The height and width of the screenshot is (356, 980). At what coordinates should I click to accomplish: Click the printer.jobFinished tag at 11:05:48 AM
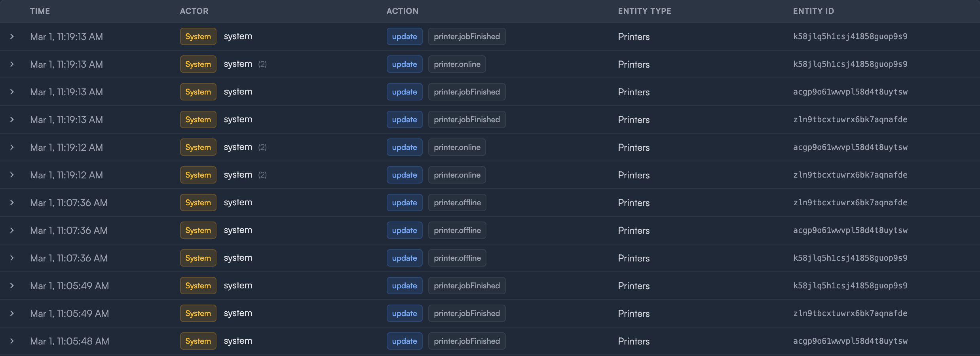(467, 341)
